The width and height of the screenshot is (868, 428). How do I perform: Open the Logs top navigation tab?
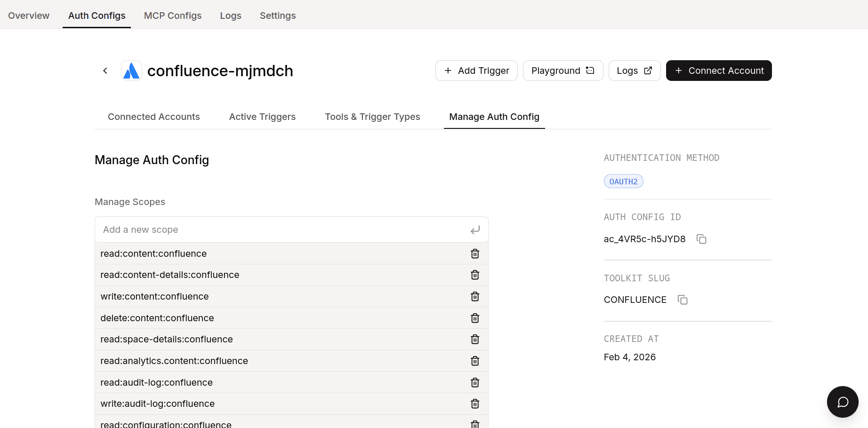[231, 16]
